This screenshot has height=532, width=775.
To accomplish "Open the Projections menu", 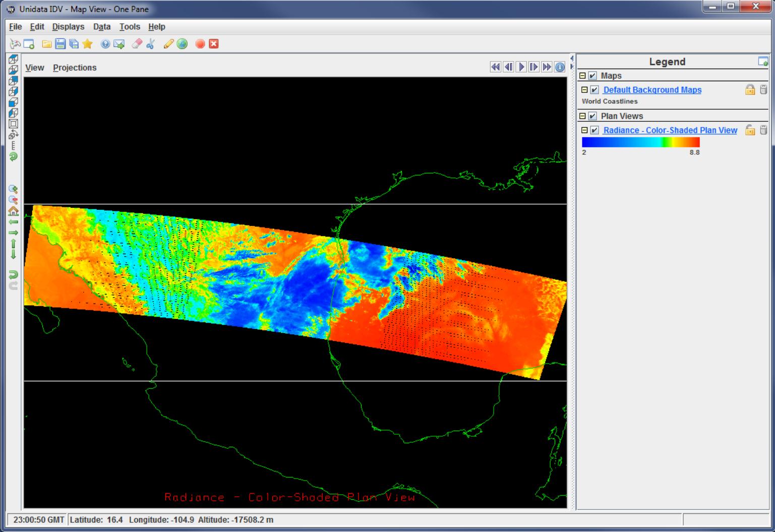I will [x=75, y=68].
